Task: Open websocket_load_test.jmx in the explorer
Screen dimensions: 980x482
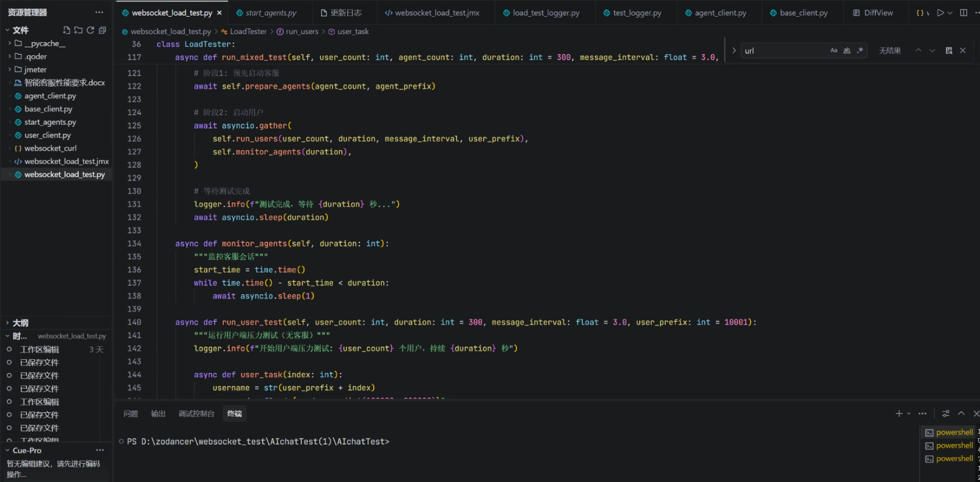Action: tap(56, 161)
